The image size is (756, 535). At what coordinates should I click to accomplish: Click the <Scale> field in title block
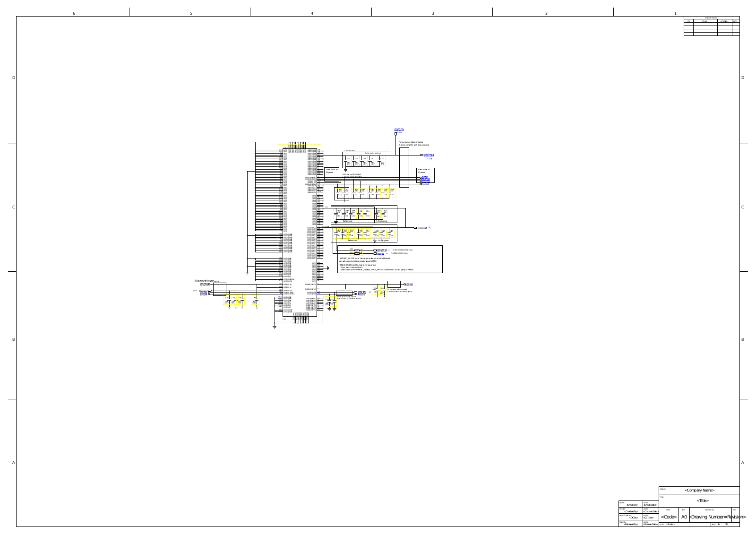tap(670, 524)
